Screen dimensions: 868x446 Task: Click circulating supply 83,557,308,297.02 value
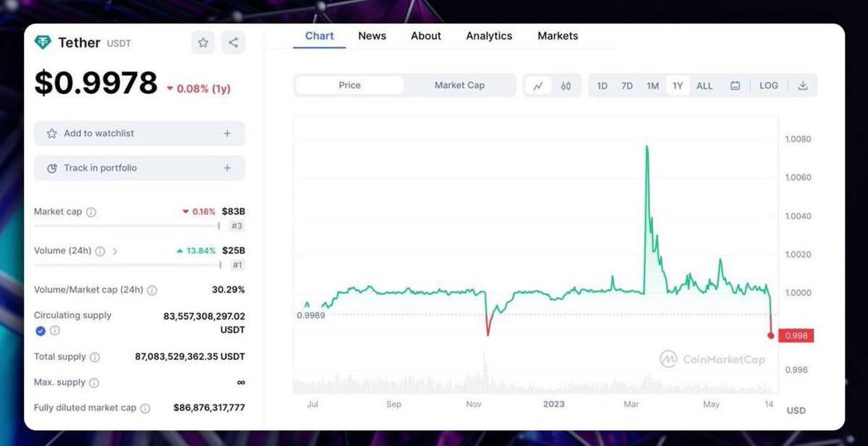pyautogui.click(x=205, y=317)
